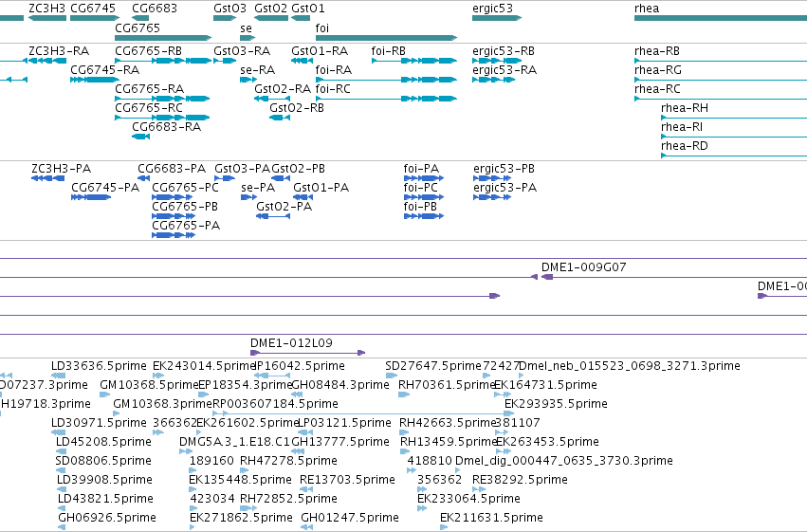Click transcript CG6765-RC label

(x=149, y=108)
